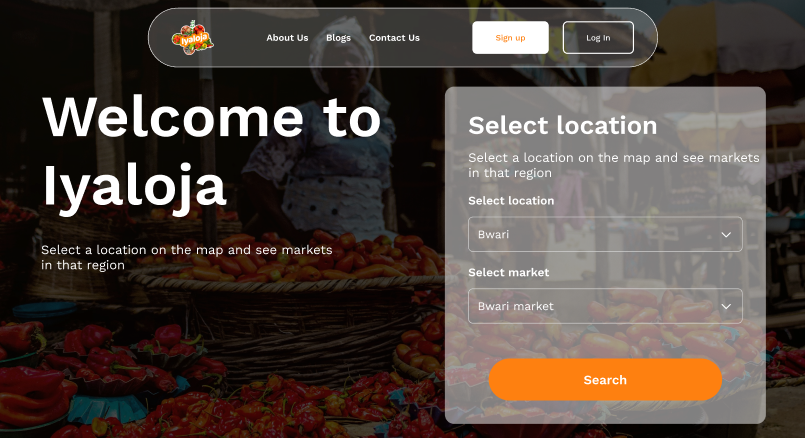Click the description text inside location panel
This screenshot has height=438, width=805.
(614, 165)
